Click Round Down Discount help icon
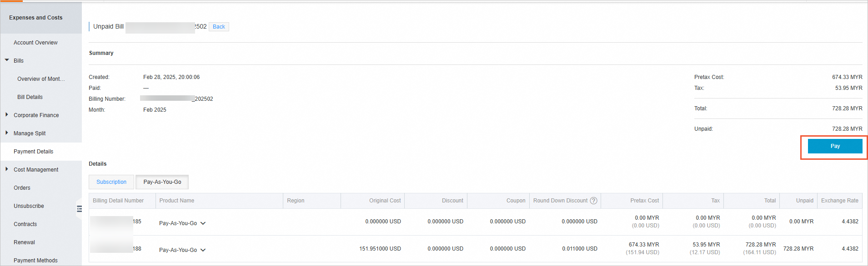Viewport: 868px width, 266px height. (593, 201)
